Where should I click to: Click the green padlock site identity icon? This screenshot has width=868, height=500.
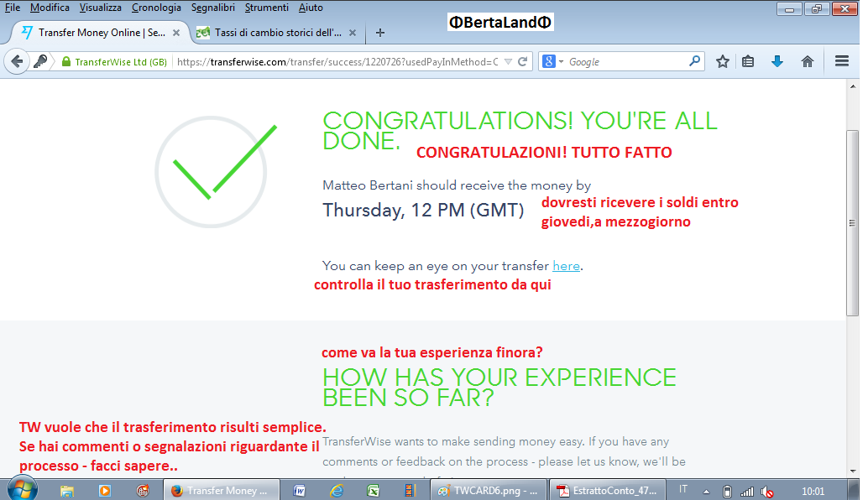point(65,61)
